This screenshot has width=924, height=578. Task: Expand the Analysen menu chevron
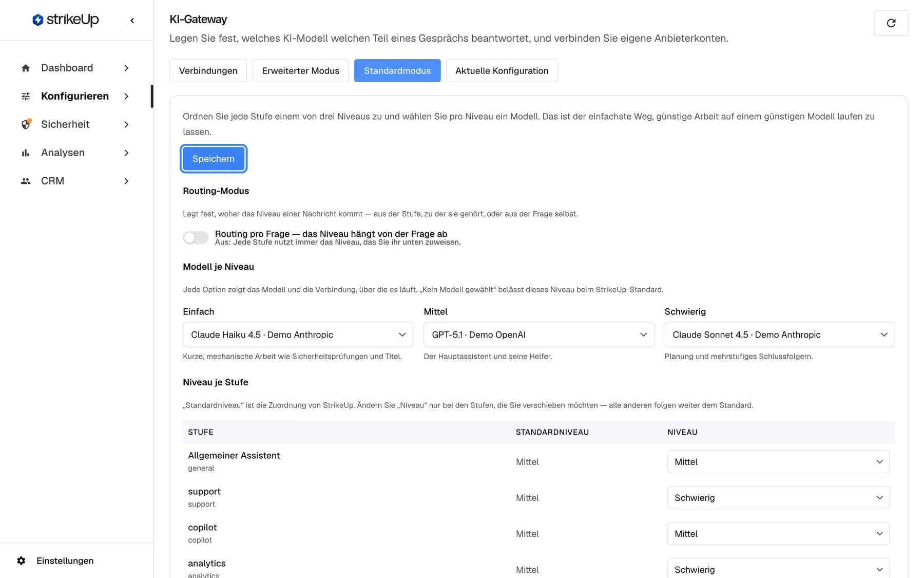126,153
